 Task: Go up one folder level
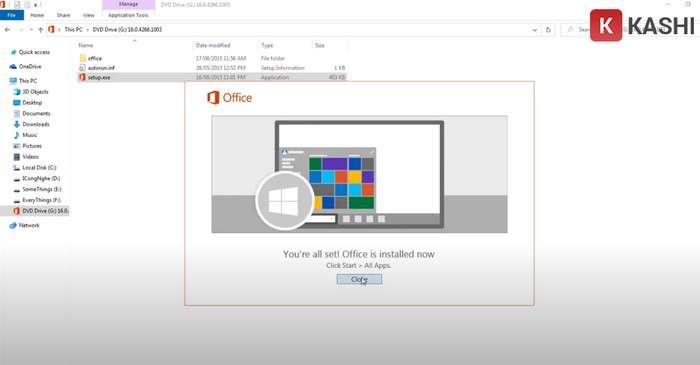tap(41, 29)
